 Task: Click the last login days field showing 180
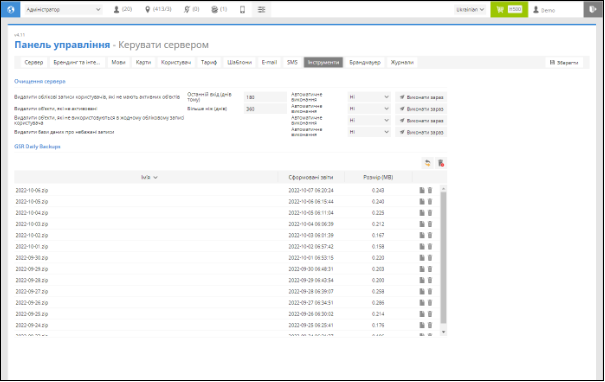pyautogui.click(x=265, y=97)
